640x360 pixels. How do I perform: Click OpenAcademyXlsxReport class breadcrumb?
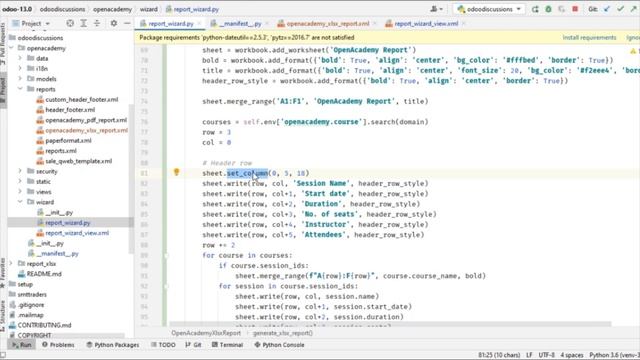[206, 333]
